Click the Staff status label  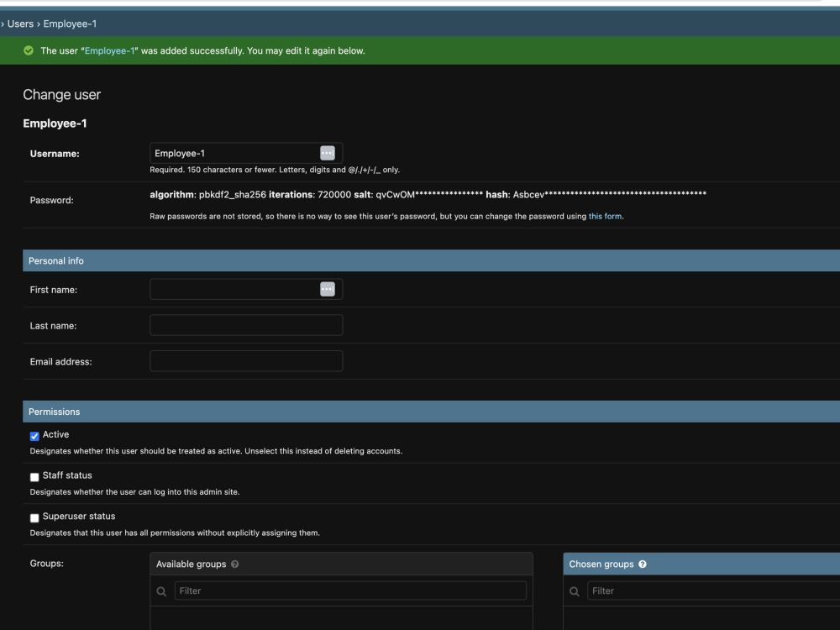(67, 475)
